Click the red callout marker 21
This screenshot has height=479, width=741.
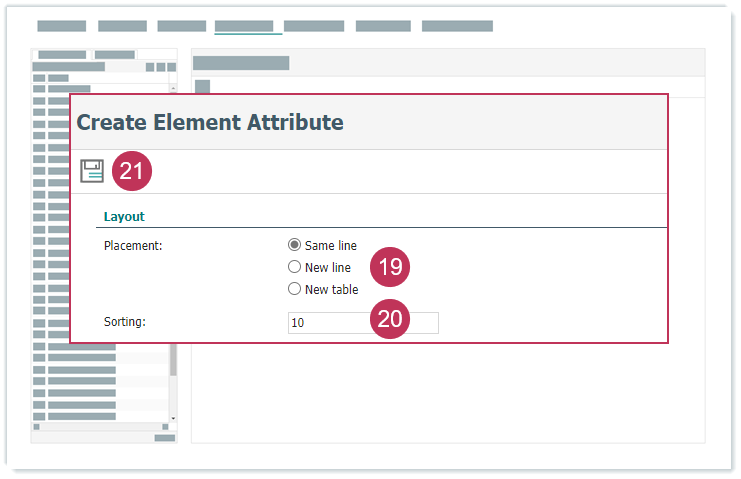(132, 171)
